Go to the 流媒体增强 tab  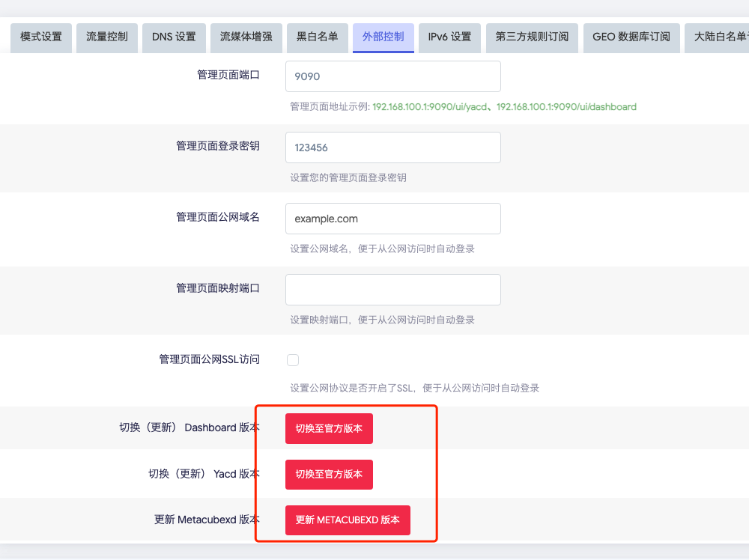pyautogui.click(x=246, y=37)
